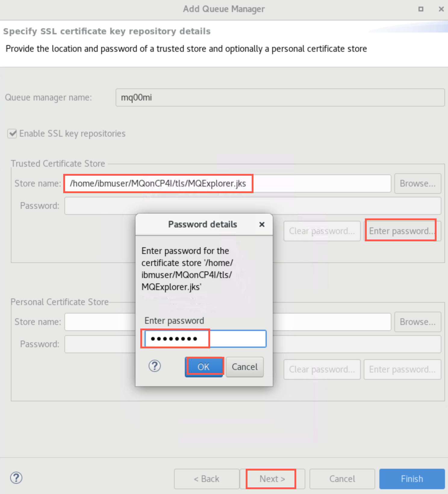448x494 pixels.
Task: Click Enter password for Trusted Certificate Store
Action: coord(402,231)
